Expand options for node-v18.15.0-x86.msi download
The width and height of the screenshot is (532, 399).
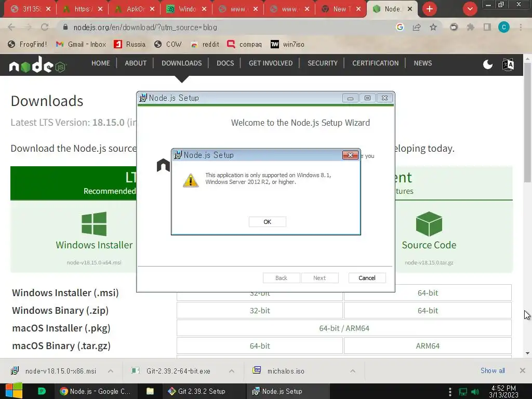(x=111, y=371)
